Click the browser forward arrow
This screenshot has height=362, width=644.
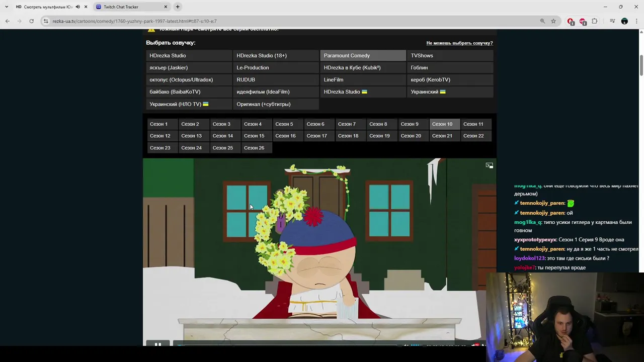point(20,21)
